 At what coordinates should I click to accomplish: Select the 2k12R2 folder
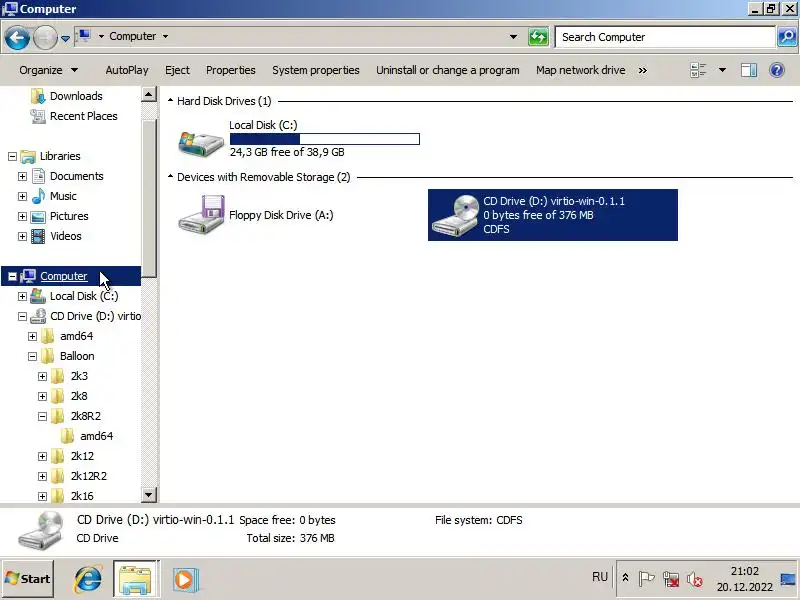point(89,476)
